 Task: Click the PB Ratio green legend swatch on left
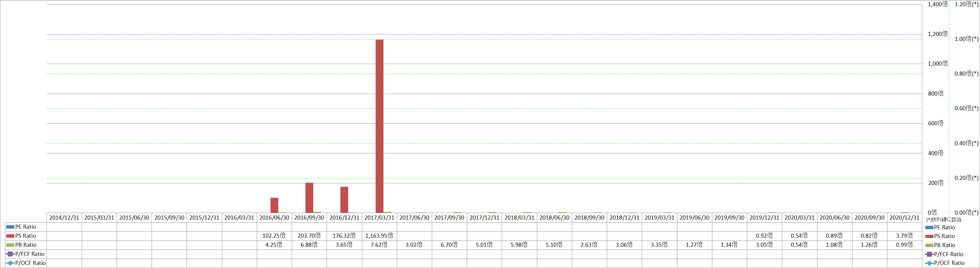pyautogui.click(x=10, y=245)
